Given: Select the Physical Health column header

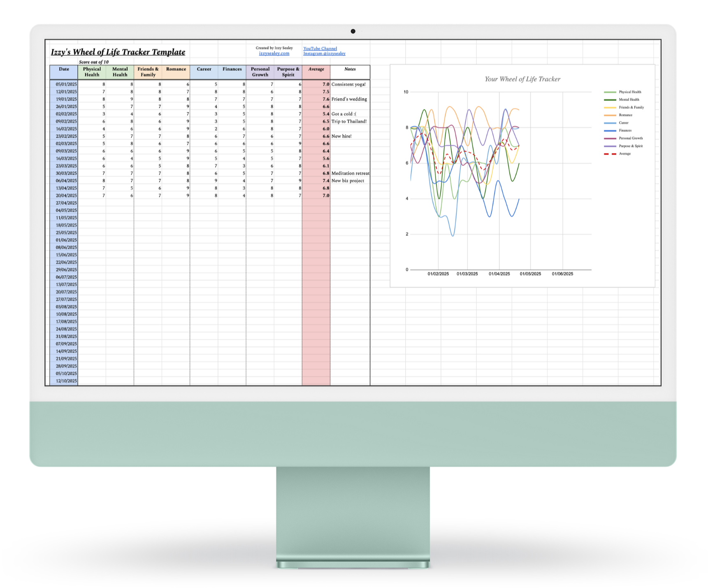Looking at the screenshot, I should click(x=92, y=72).
